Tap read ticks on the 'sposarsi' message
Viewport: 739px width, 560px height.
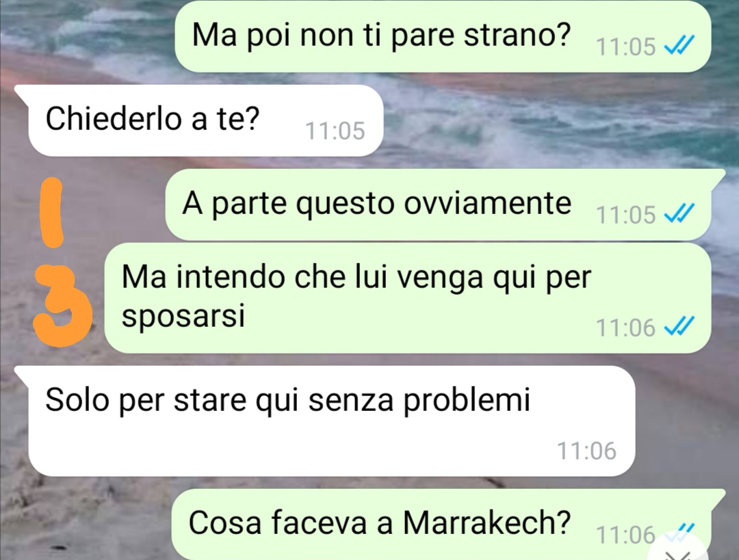(x=679, y=326)
